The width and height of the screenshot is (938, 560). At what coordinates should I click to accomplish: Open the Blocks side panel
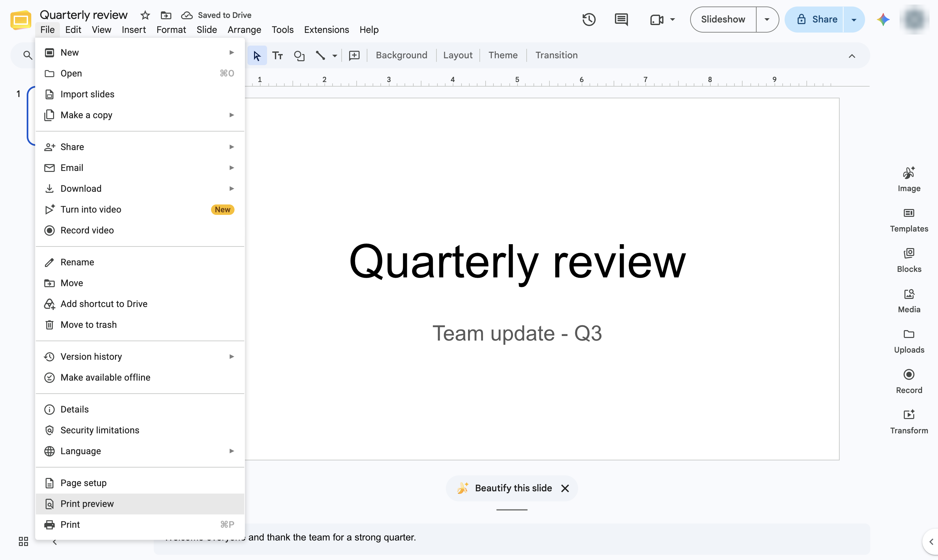tap(909, 260)
